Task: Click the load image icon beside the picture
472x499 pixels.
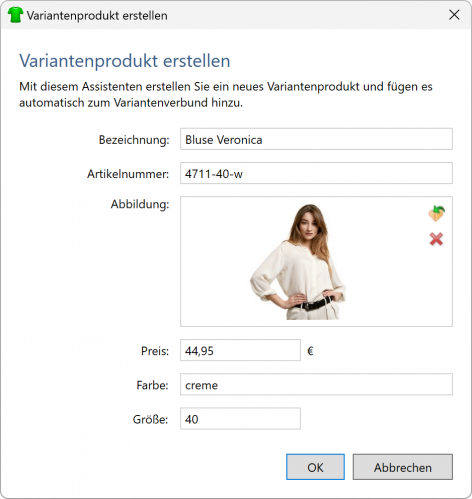Action: point(436,213)
